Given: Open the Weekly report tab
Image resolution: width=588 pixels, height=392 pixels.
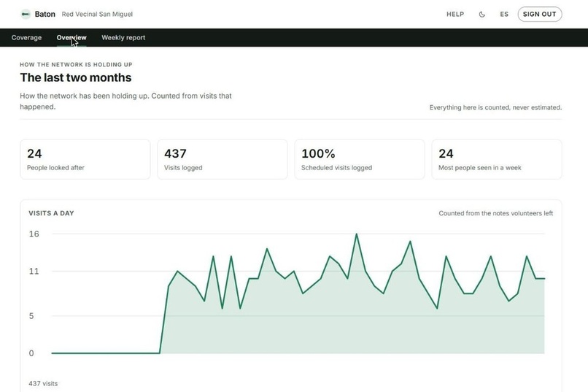Looking at the screenshot, I should coord(123,37).
